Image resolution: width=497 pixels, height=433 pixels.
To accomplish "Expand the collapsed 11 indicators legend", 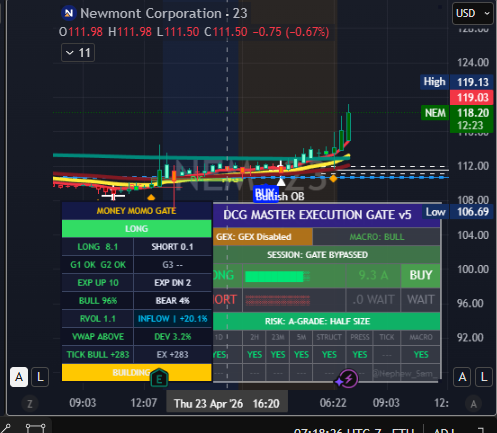I will click(x=78, y=53).
